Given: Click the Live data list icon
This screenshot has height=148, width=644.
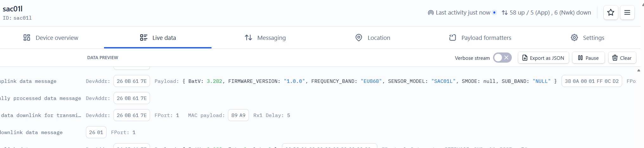Looking at the screenshot, I should tap(144, 38).
